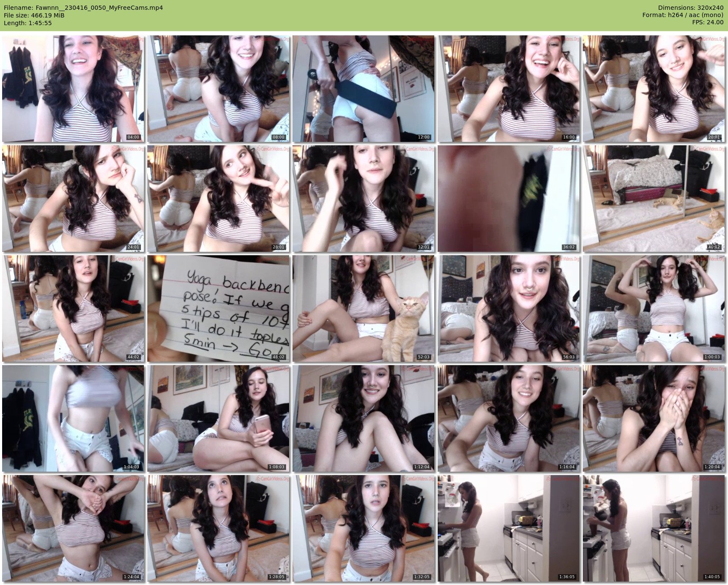Click the blurry frame marked 36:02
728x585 pixels.
point(509,199)
